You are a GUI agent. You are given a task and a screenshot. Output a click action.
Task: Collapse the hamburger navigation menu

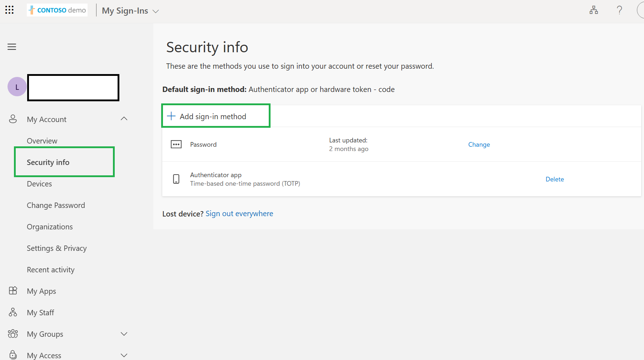tap(12, 47)
